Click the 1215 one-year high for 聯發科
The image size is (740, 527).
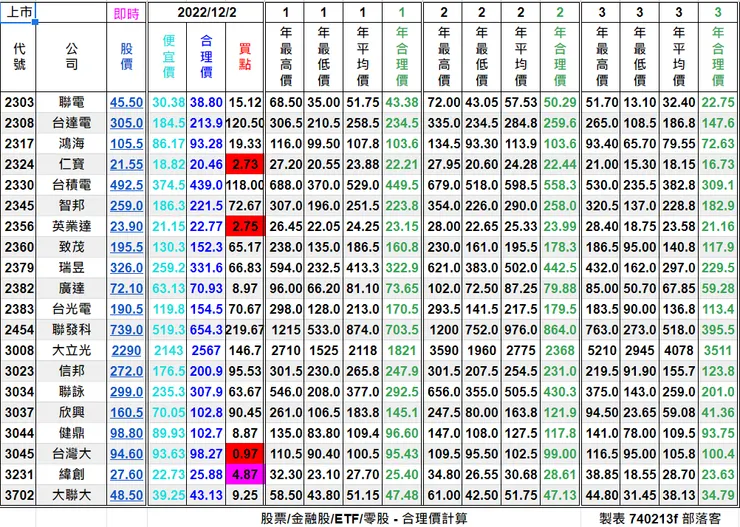[x=286, y=330]
